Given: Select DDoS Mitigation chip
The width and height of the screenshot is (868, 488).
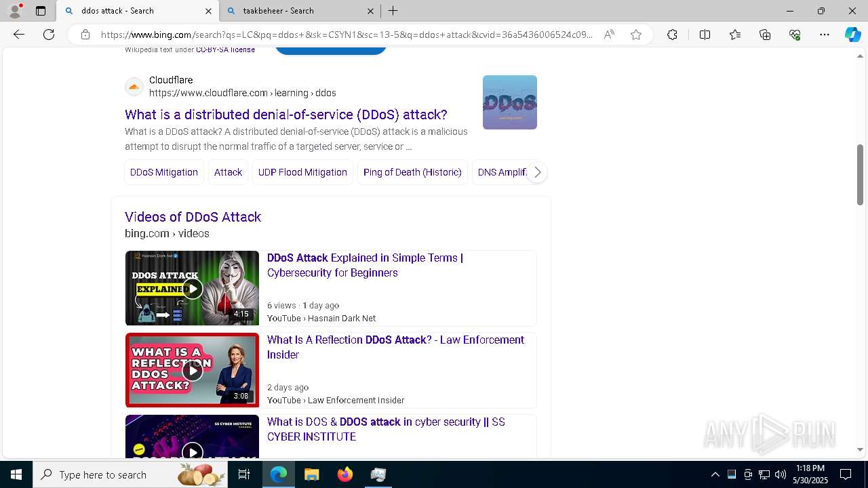Looking at the screenshot, I should [x=164, y=172].
